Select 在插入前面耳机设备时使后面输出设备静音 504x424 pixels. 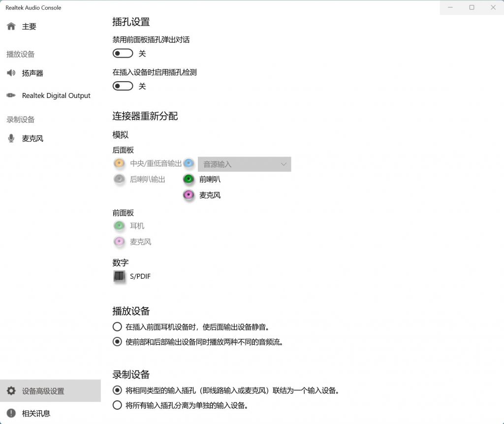pyautogui.click(x=117, y=326)
